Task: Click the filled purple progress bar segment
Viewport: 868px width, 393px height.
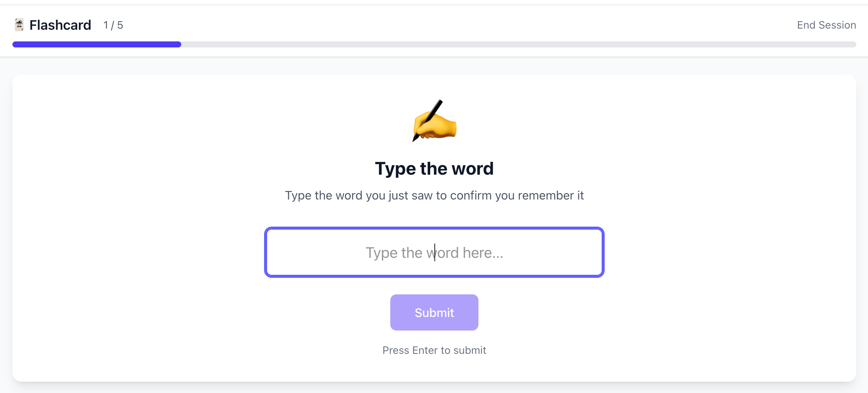Action: tap(96, 44)
